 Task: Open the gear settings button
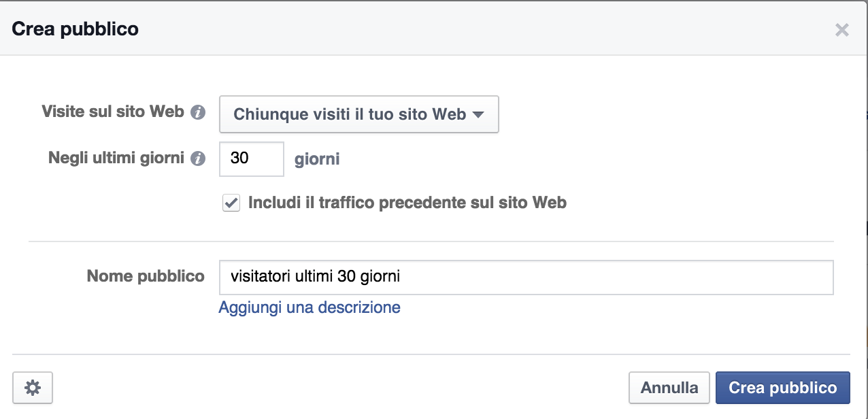coord(33,388)
